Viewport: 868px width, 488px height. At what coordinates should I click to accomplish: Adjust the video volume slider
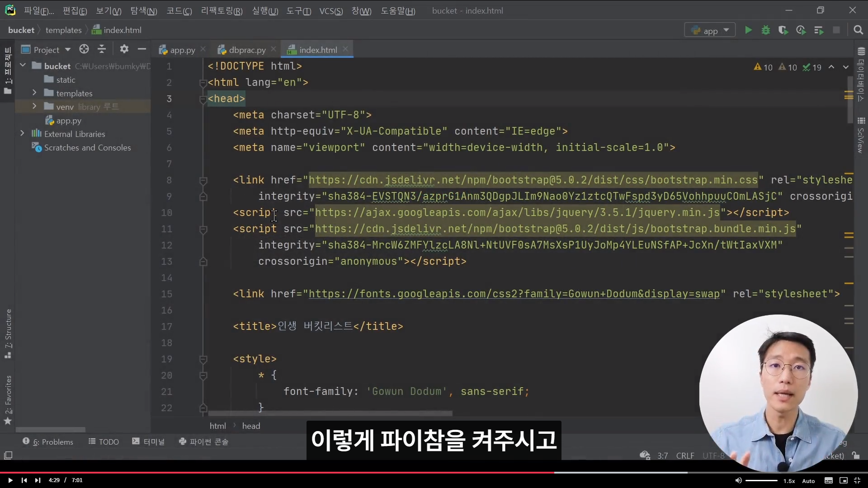pyautogui.click(x=761, y=480)
